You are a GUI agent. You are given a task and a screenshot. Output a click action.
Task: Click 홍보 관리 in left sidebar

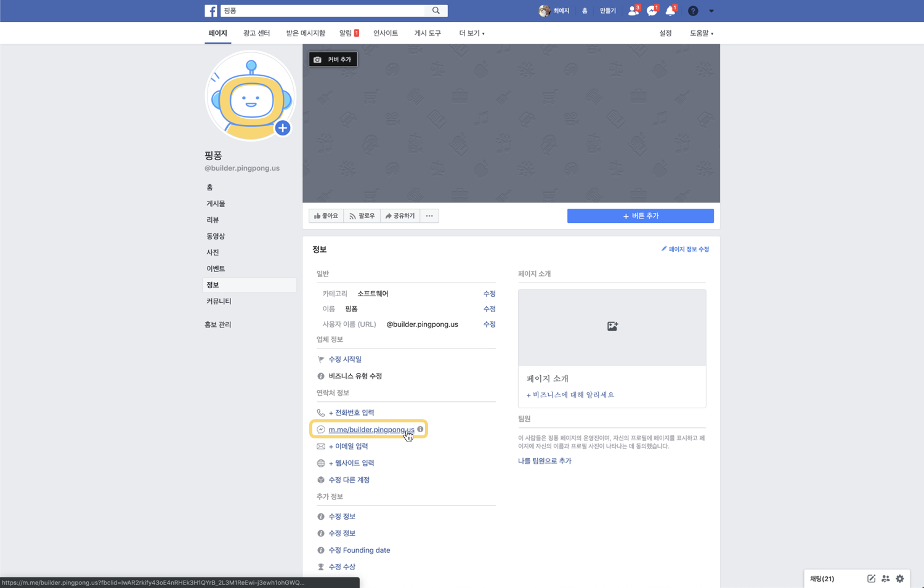pyautogui.click(x=218, y=324)
